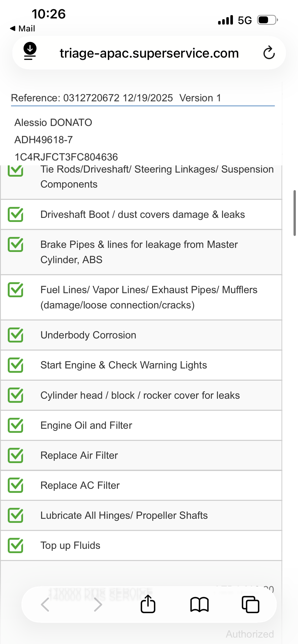
Task: Uncheck the Top up Fluids checkbox
Action: [16, 545]
